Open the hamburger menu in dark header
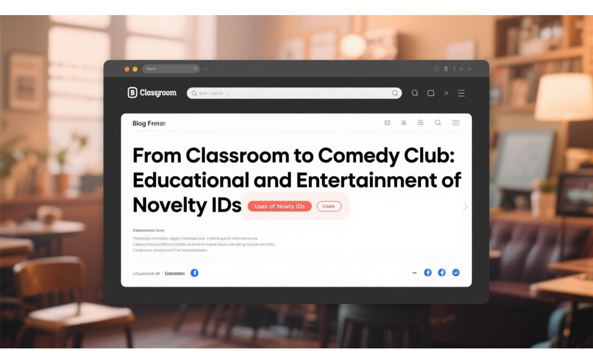Viewport: 593px width, 364px height. point(461,93)
